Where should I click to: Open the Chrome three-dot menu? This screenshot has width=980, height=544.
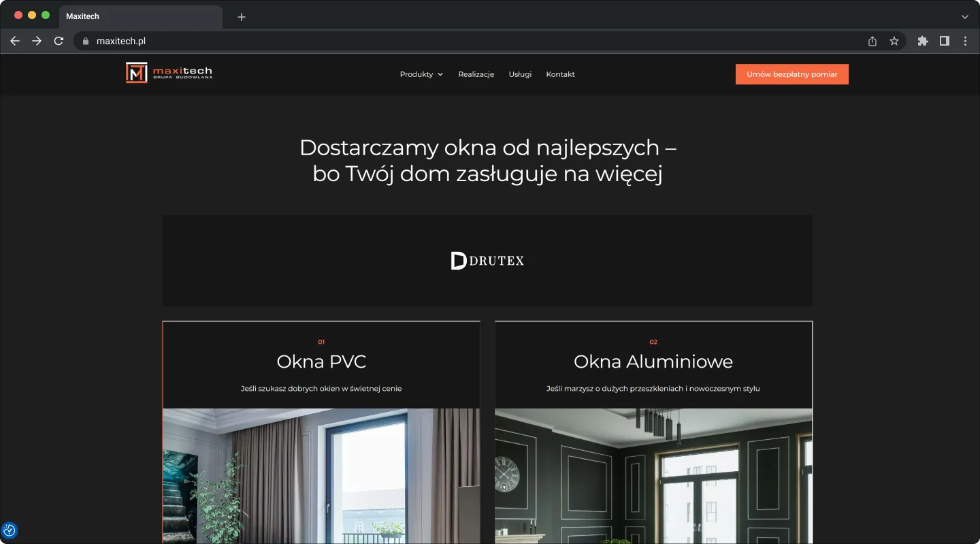(x=966, y=41)
